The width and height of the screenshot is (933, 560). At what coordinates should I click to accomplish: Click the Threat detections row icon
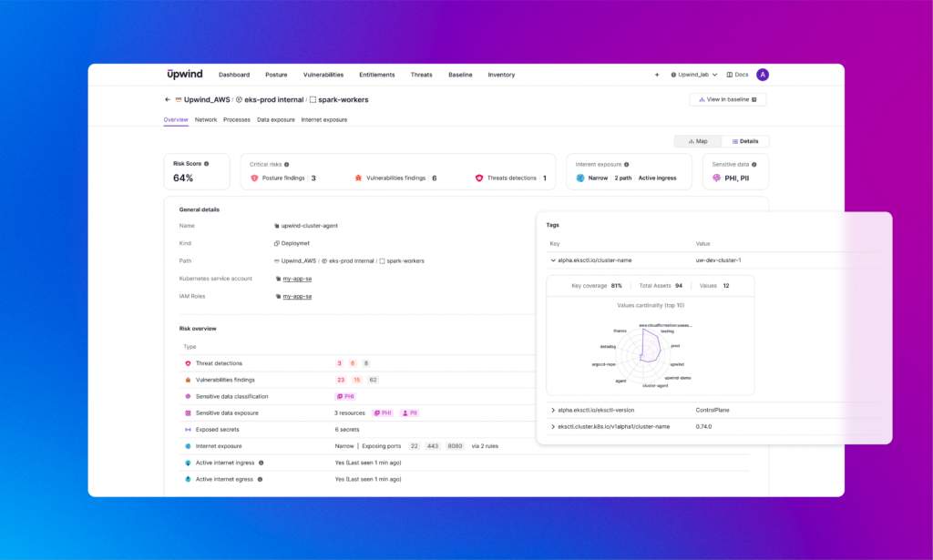click(x=188, y=363)
